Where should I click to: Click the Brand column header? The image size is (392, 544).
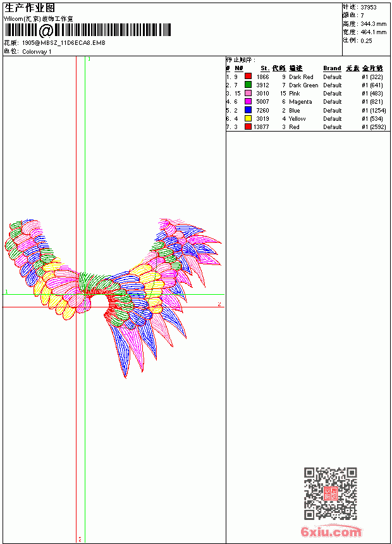coord(332,68)
